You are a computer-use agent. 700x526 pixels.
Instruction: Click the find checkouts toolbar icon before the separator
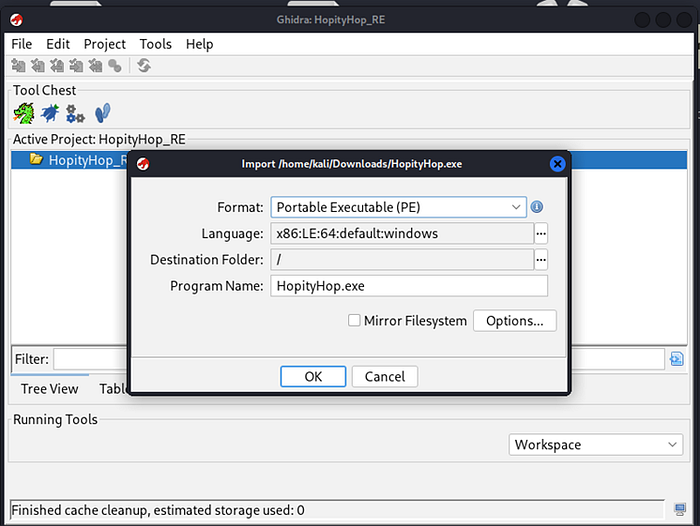115,66
